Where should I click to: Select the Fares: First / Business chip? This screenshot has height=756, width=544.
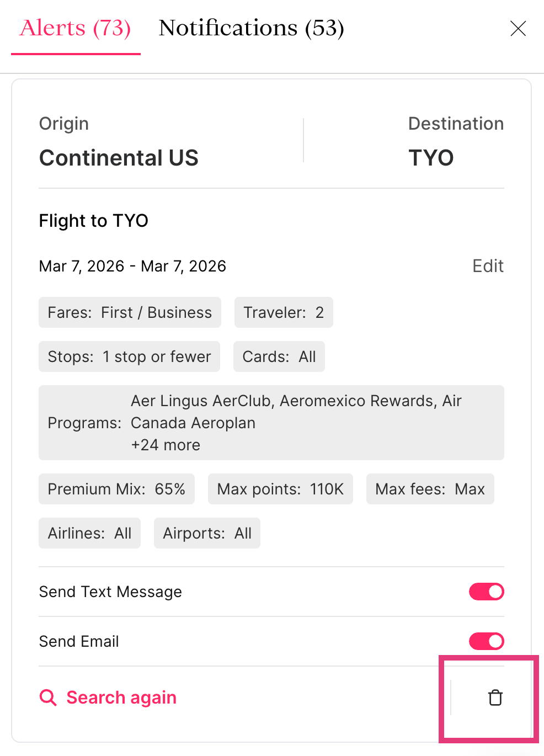click(x=130, y=312)
